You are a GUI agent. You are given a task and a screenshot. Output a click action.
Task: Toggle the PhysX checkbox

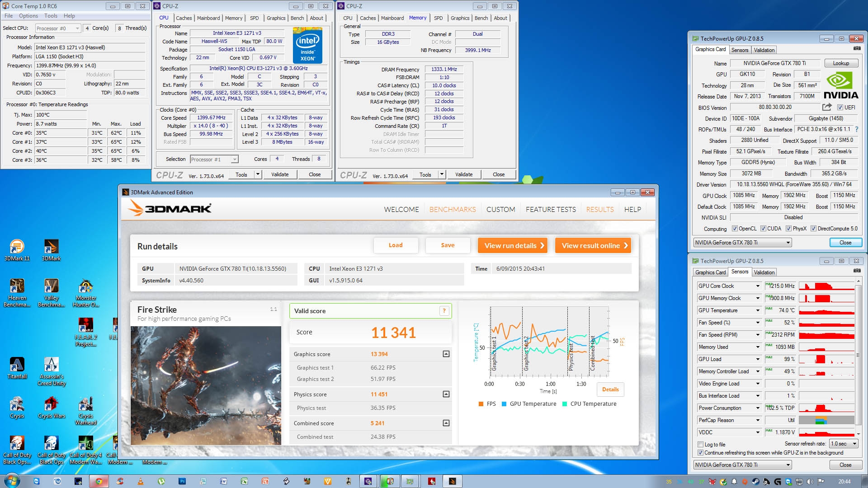pyautogui.click(x=788, y=229)
